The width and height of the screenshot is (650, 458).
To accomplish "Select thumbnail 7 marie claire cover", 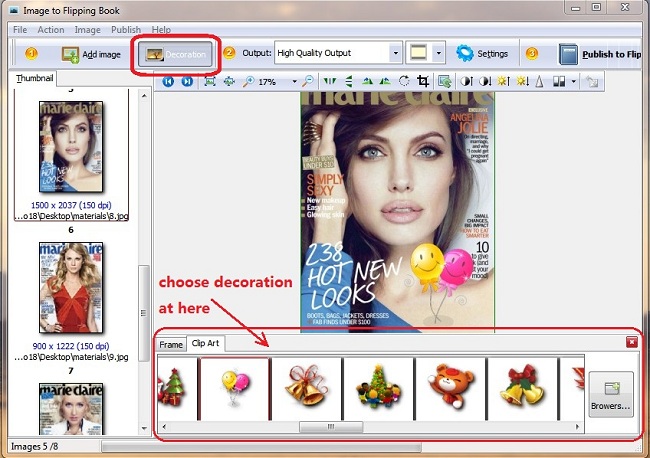I will coord(71,408).
